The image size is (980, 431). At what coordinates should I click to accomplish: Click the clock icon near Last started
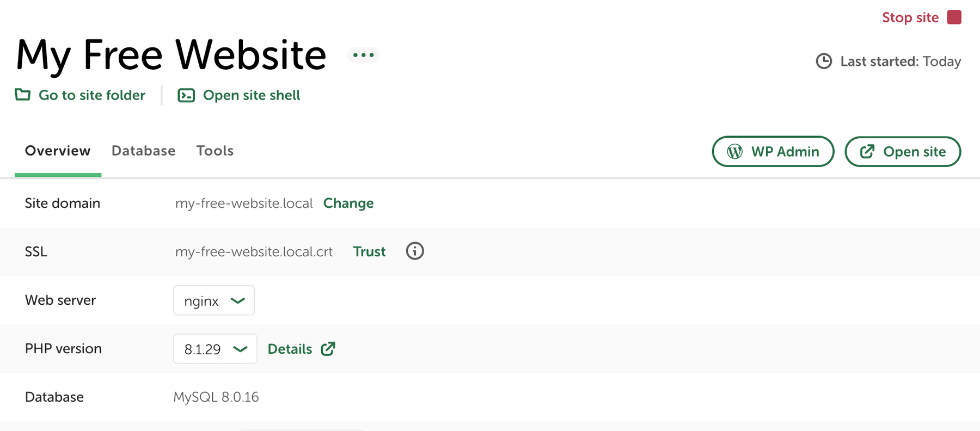click(x=824, y=61)
